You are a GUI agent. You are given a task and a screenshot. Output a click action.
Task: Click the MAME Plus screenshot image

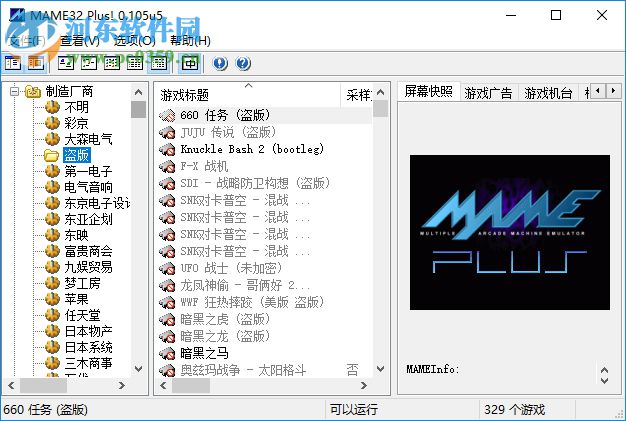[x=509, y=232]
